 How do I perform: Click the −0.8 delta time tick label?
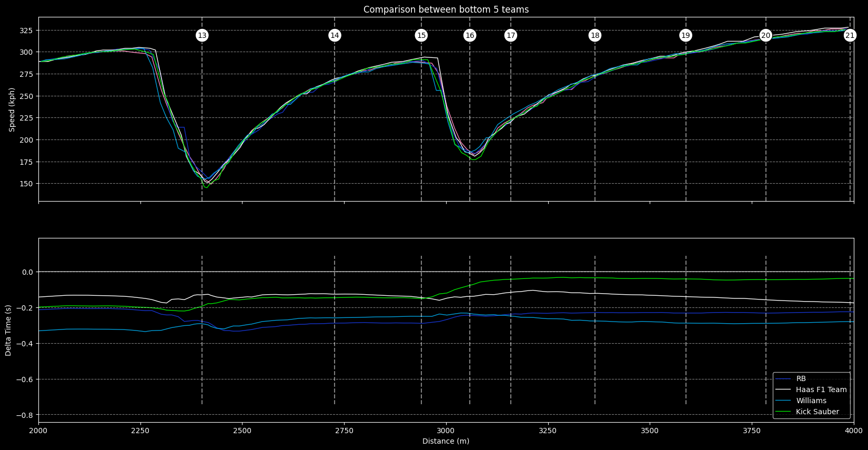click(25, 415)
